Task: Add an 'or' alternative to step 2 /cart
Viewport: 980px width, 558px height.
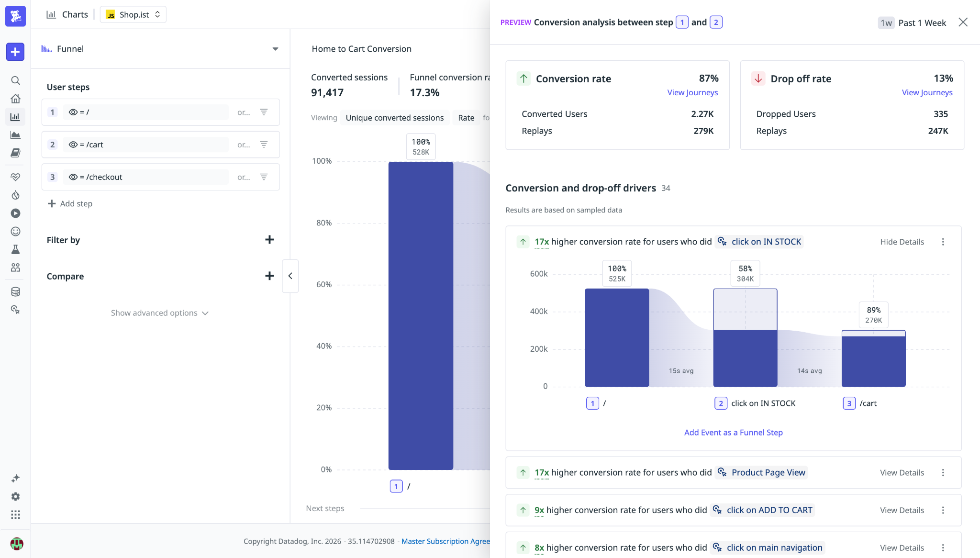Action: [x=244, y=145]
